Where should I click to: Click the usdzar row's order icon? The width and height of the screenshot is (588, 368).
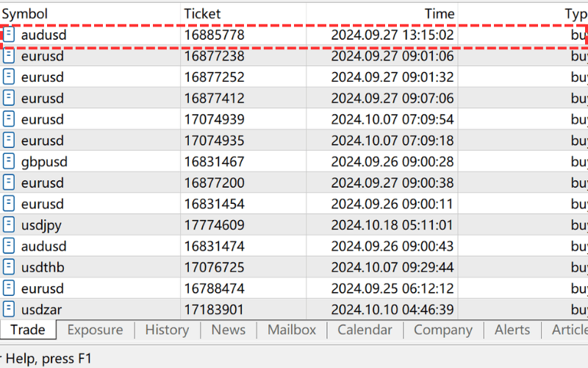pyautogui.click(x=10, y=310)
